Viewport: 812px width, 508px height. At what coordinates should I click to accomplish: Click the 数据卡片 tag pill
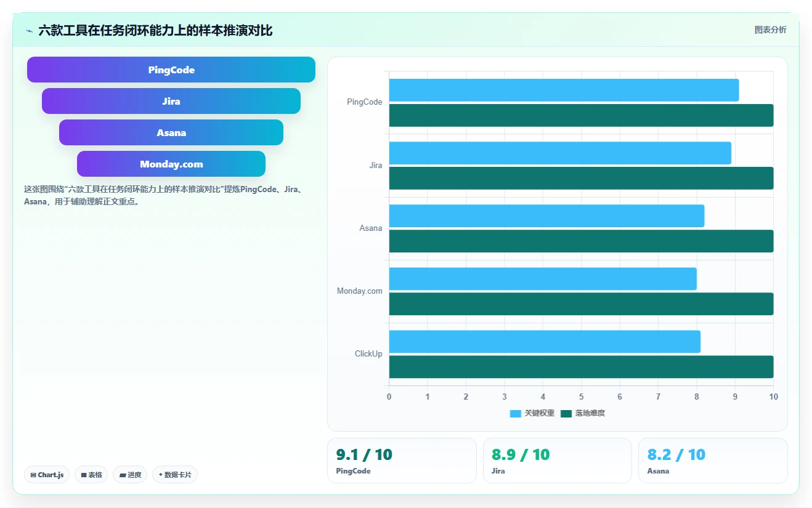point(175,475)
